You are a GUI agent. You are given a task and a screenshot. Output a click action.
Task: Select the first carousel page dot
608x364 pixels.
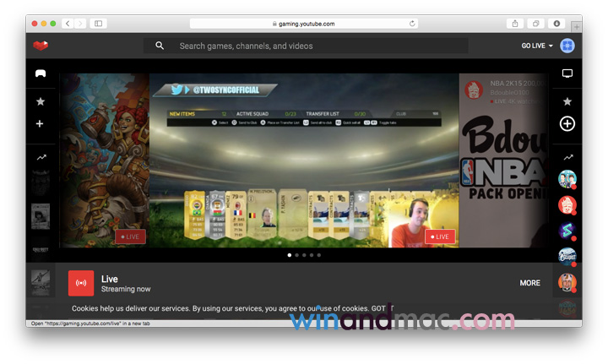pyautogui.click(x=289, y=254)
